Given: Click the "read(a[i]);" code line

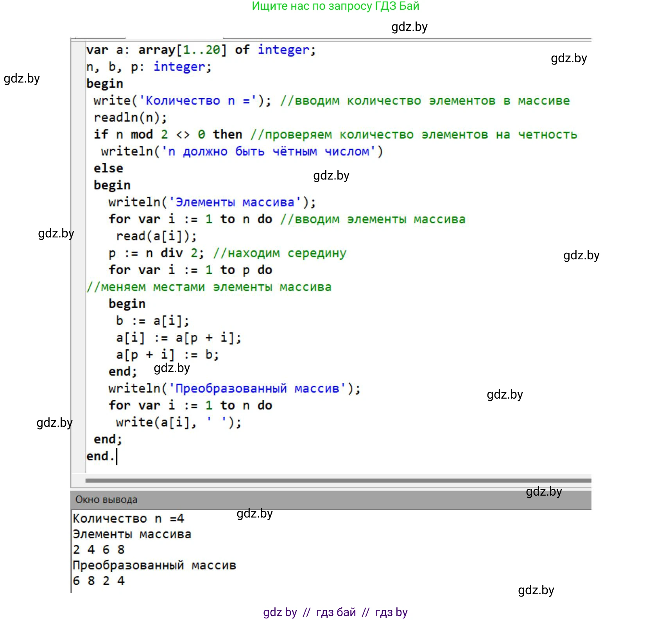Looking at the screenshot, I should pos(156,236).
